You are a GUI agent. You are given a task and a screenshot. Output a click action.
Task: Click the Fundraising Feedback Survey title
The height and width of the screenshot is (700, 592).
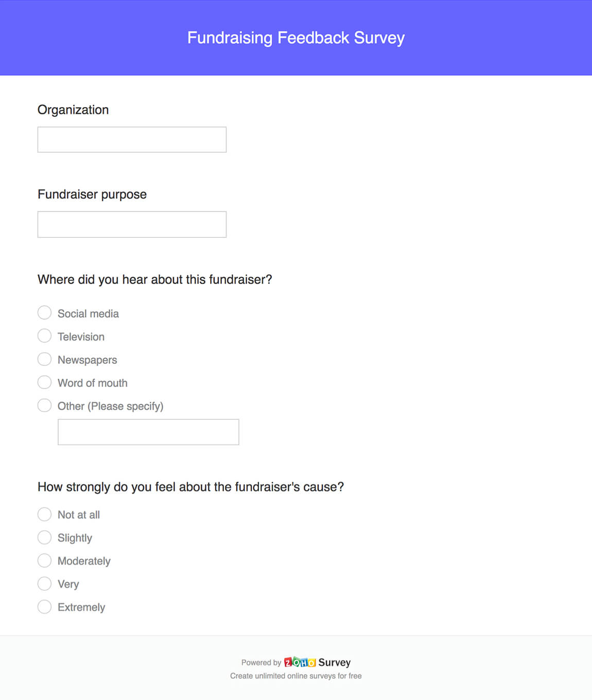point(296,37)
